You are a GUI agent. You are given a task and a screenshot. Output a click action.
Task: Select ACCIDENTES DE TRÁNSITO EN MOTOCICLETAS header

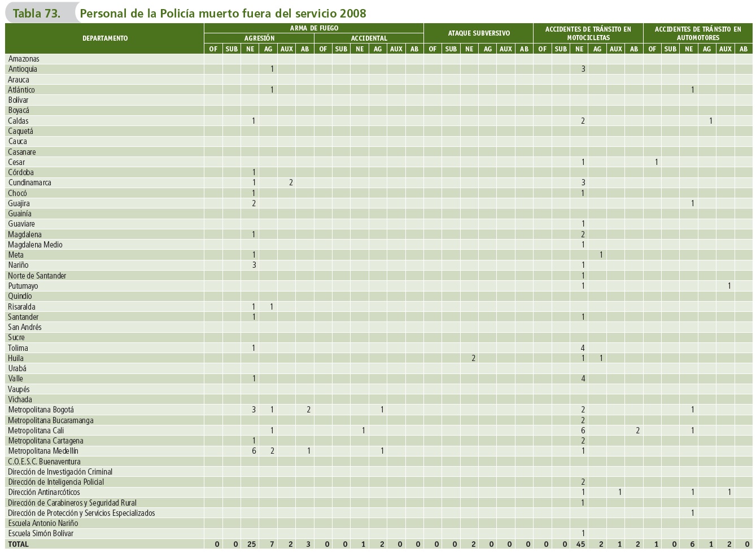coord(588,33)
